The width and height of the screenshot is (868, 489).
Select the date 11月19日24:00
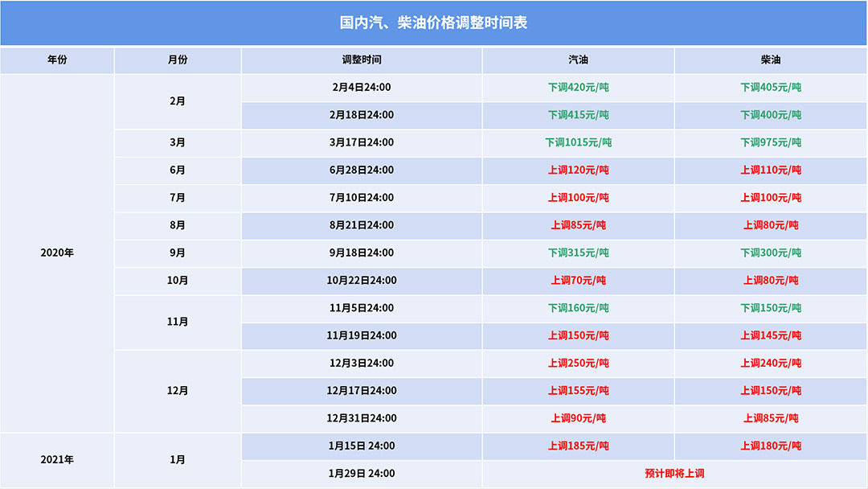coord(362,335)
